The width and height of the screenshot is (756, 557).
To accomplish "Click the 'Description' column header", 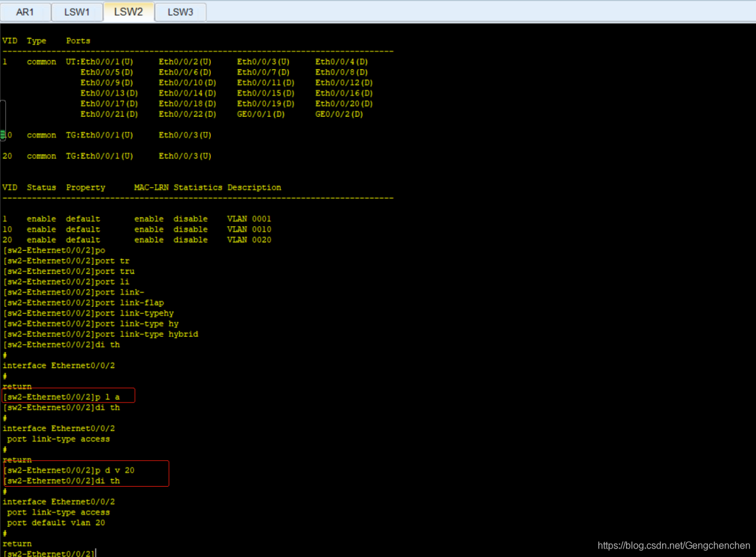I will coord(254,188).
